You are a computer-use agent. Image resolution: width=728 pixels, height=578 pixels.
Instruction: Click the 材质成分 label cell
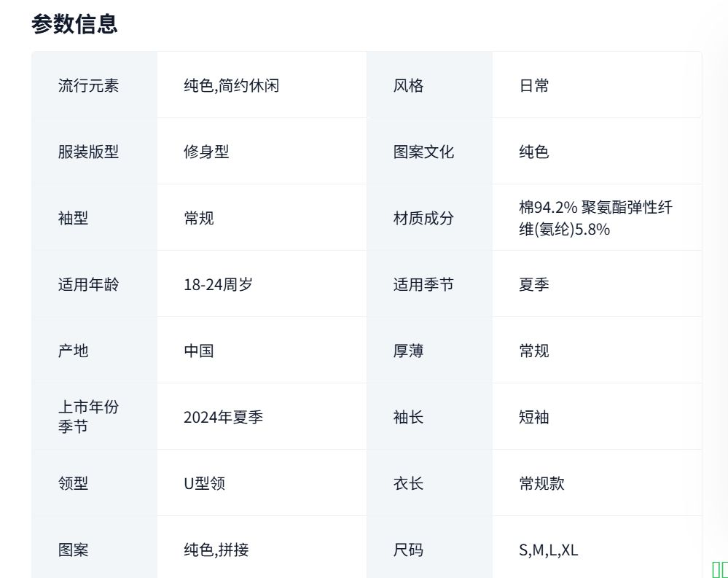coord(423,218)
